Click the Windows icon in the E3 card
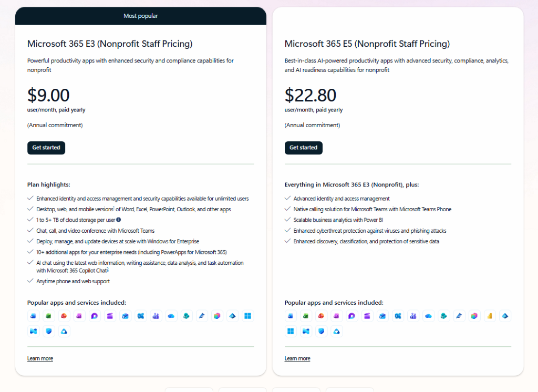The width and height of the screenshot is (538, 392). 248,316
